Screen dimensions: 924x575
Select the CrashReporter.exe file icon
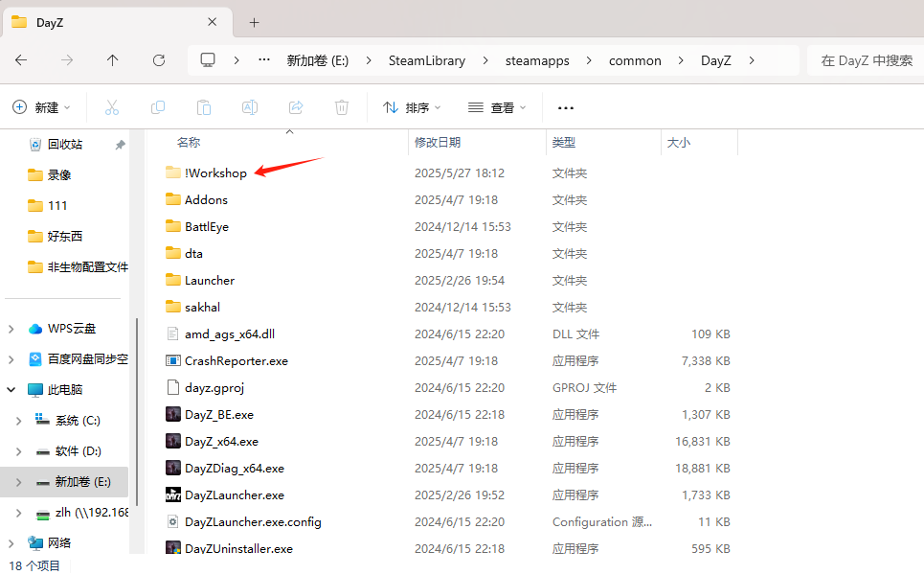[x=172, y=360]
